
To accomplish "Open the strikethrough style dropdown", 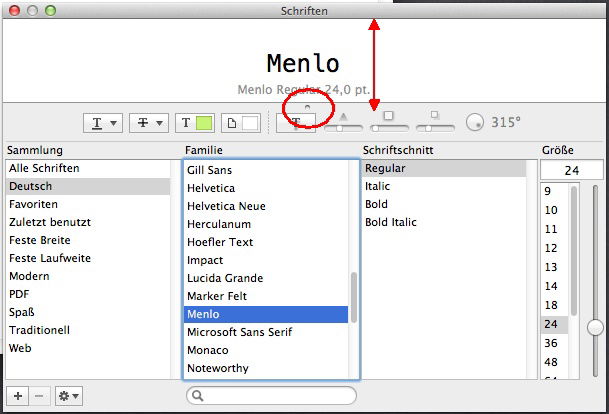I will tap(149, 123).
